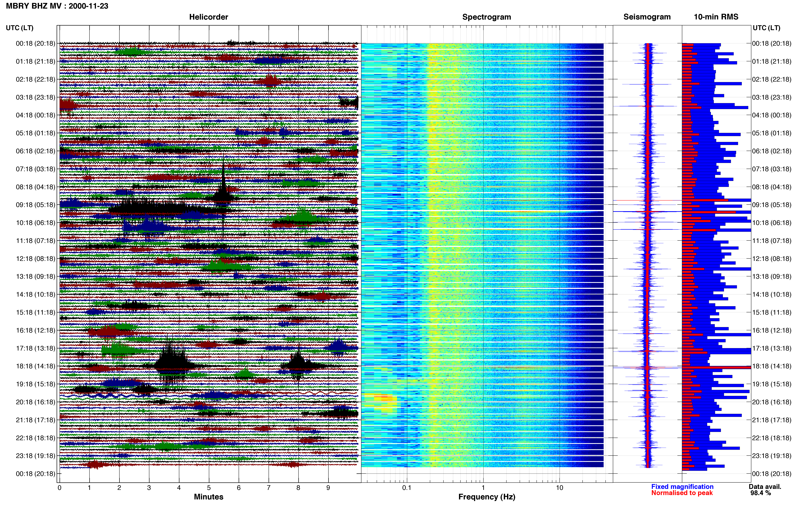Click left time label 18:18 (14:18)

pyautogui.click(x=36, y=366)
